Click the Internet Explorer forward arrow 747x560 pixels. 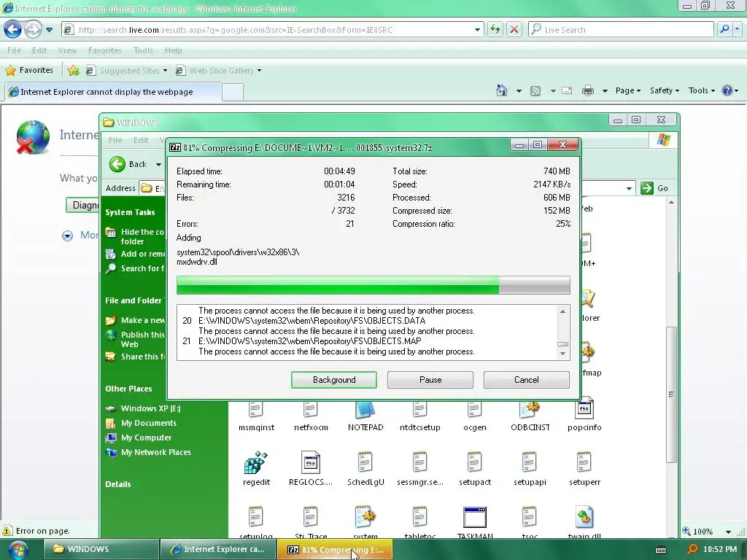click(32, 29)
